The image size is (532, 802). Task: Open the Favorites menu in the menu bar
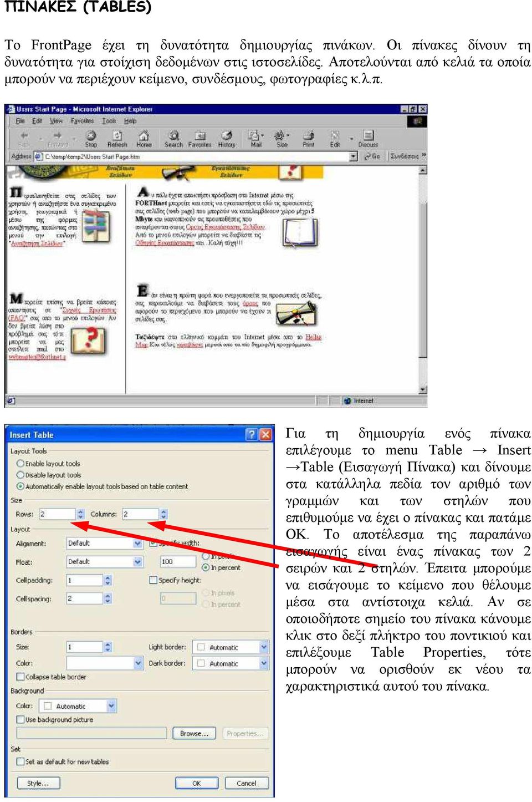82,120
